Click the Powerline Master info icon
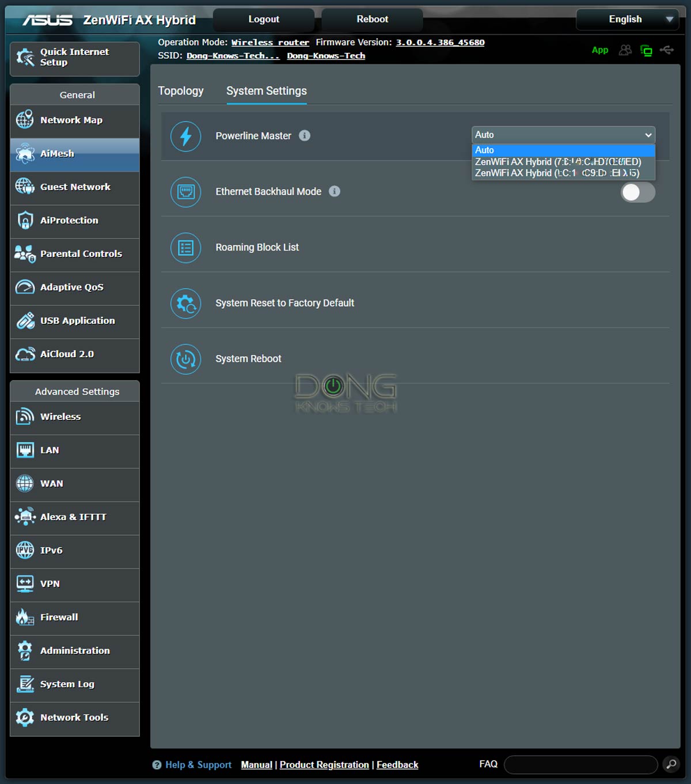This screenshot has width=691, height=784. (x=305, y=135)
